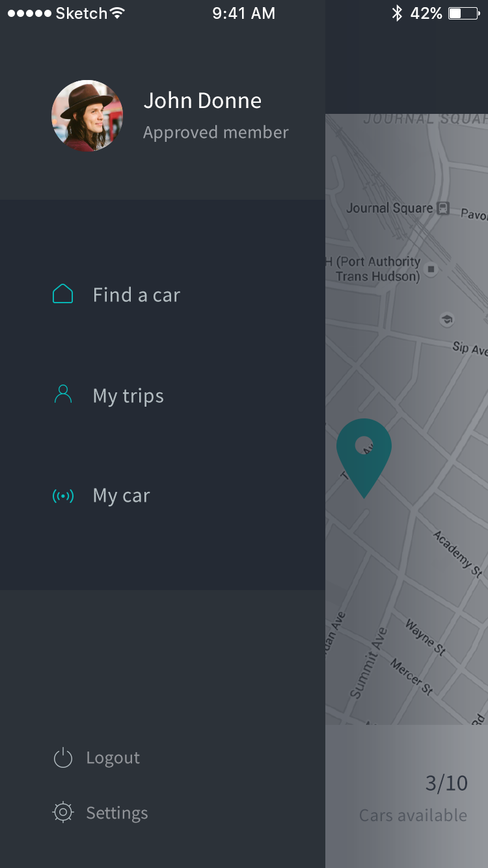Tap the Wi-Fi signal icon in status bar
488x868 pixels.
pos(117,13)
